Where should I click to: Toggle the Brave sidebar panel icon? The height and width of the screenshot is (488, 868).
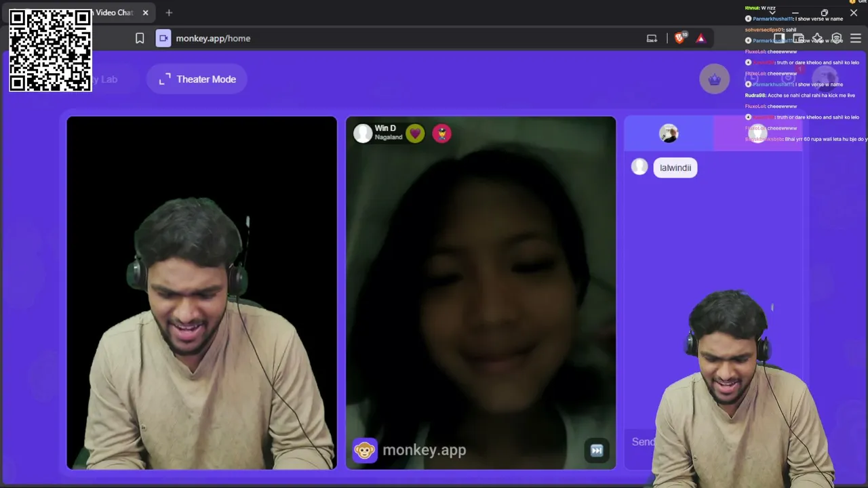click(780, 39)
